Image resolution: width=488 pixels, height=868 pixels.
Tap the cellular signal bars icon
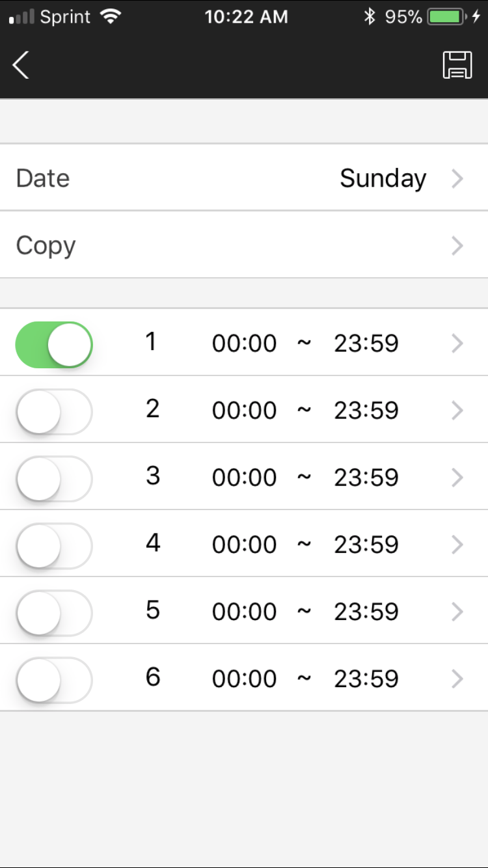[x=21, y=18]
